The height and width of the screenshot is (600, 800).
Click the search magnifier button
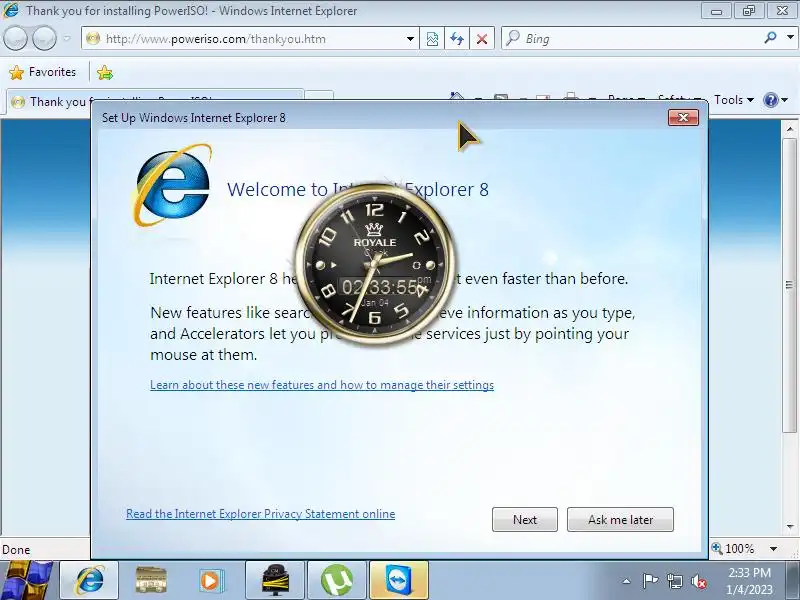(770, 38)
